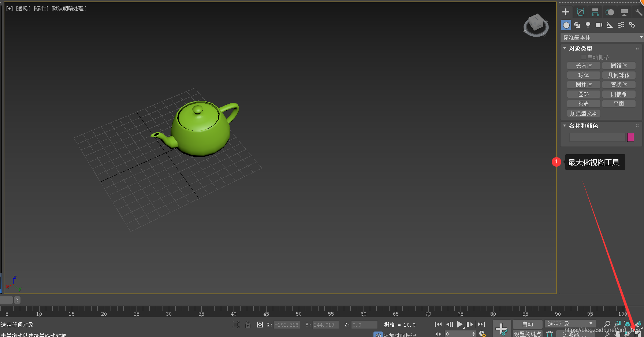Open the 透视 viewport view menu

coord(23,8)
